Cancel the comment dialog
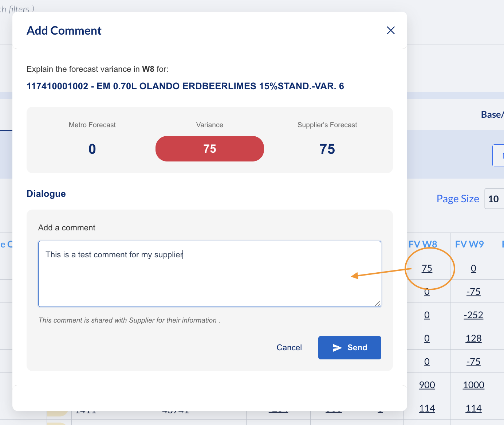This screenshot has height=425, width=504. (x=289, y=348)
